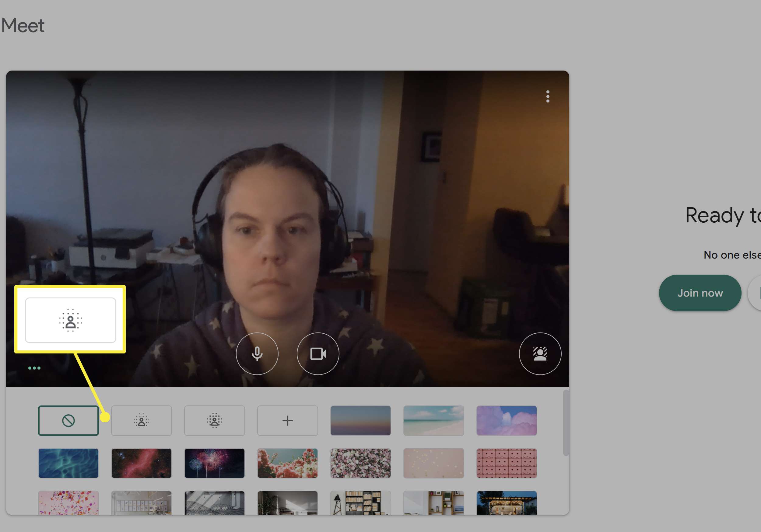Screen dimensions: 761x532
Task: Select the strong blur background effect
Action: (x=214, y=420)
